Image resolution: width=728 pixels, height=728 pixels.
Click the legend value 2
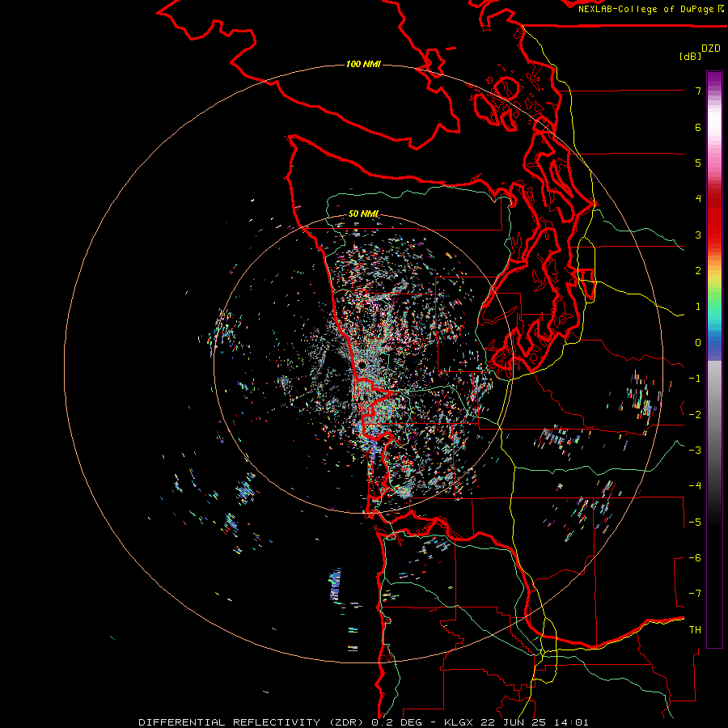click(698, 271)
